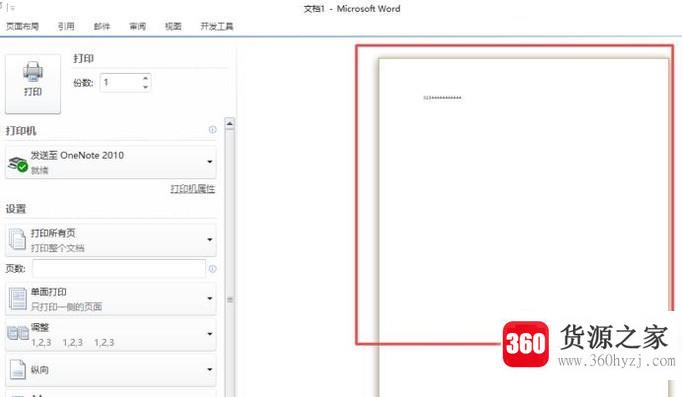Open the References ribbon tab
Image resolution: width=682 pixels, height=397 pixels.
[66, 27]
